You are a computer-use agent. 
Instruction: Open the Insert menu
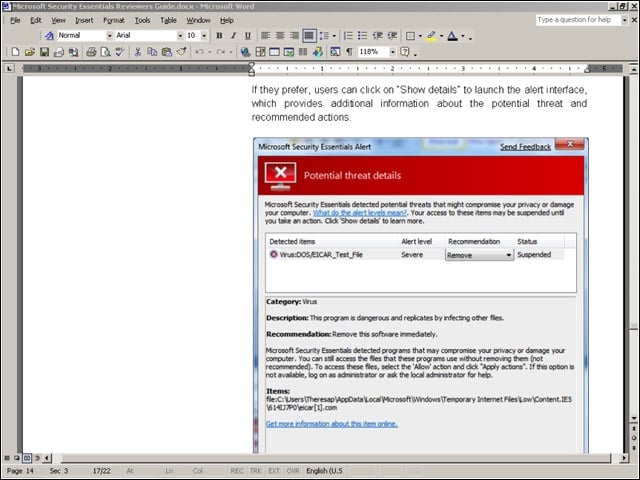point(84,20)
